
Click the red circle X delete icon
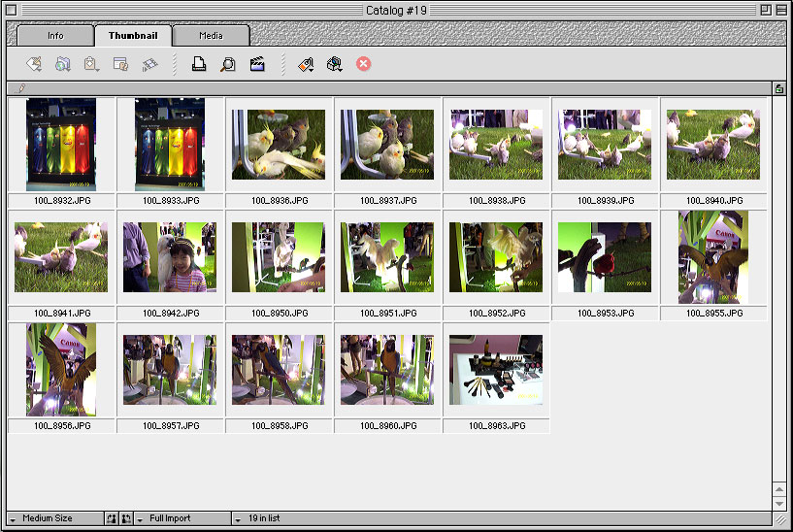click(x=363, y=64)
